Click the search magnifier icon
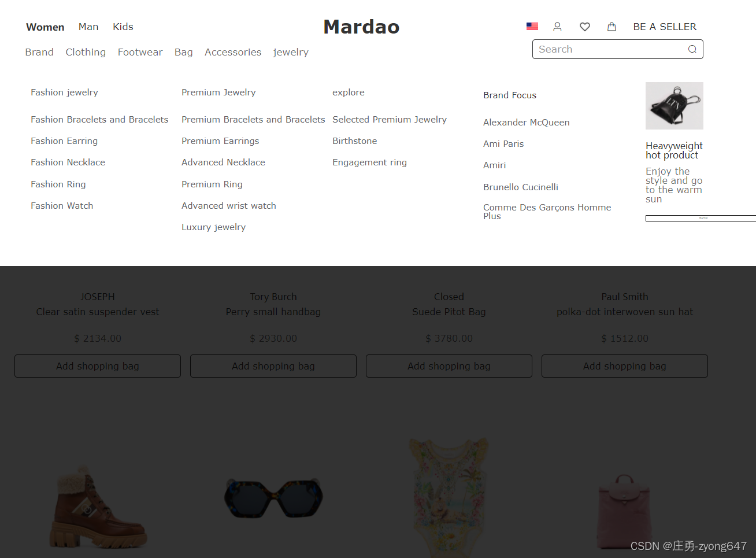 (x=692, y=49)
